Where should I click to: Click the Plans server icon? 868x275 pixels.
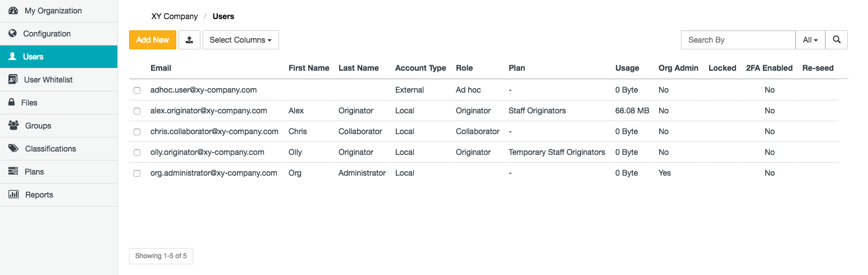tap(13, 172)
